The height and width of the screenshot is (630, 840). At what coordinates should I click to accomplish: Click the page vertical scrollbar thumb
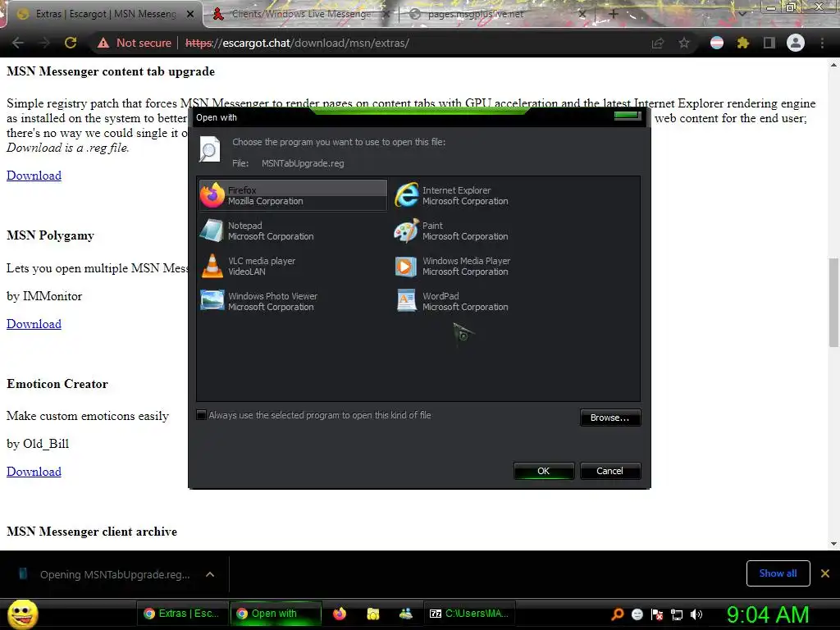[x=833, y=303]
